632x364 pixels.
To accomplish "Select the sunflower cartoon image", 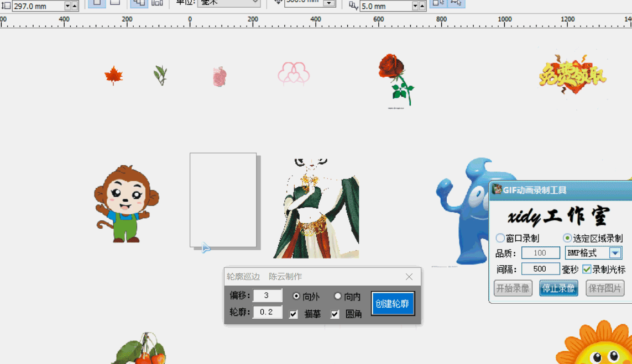I will [x=594, y=343].
